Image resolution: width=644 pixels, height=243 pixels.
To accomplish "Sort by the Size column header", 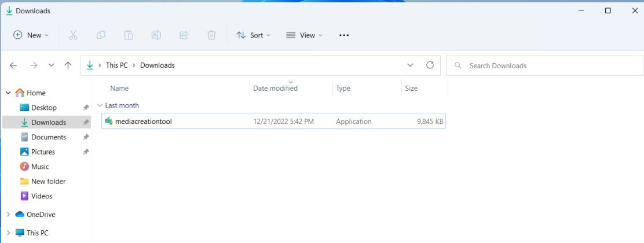I will pos(411,89).
